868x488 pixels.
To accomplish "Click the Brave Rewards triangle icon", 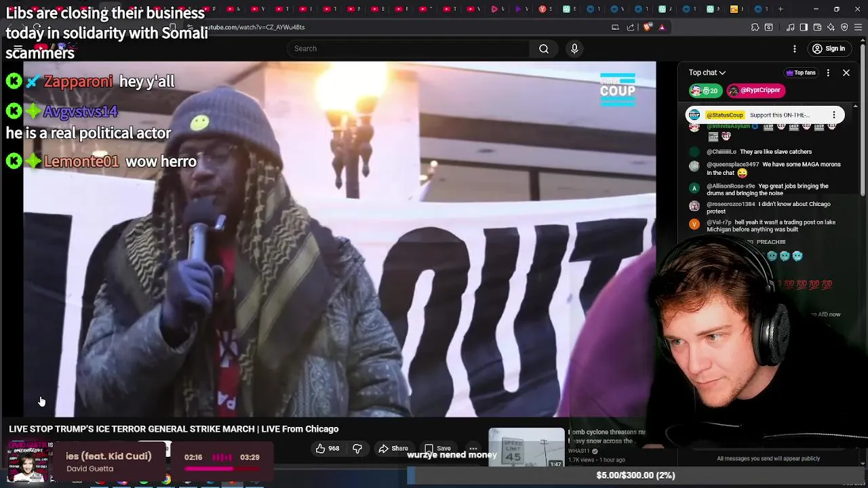I will pos(662,27).
